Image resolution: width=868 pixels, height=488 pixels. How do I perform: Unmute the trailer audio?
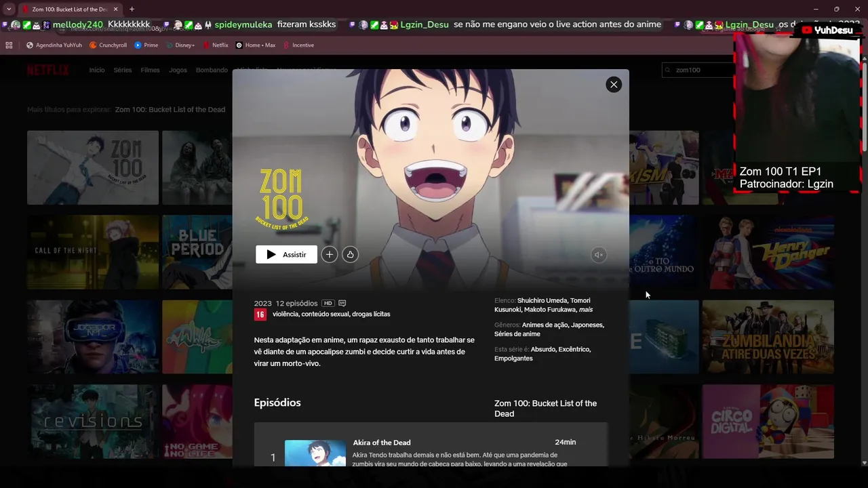click(x=598, y=254)
